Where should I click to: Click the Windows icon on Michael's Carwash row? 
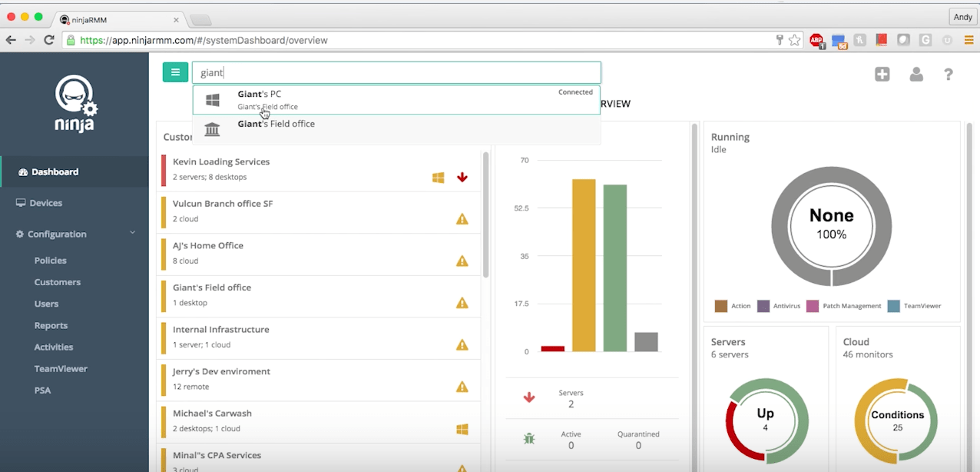coord(462,429)
